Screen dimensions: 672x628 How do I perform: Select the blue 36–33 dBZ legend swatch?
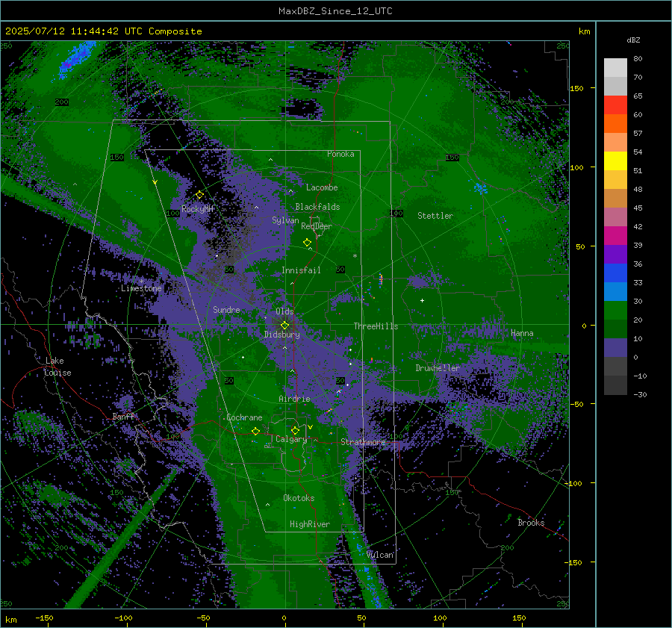(x=615, y=273)
